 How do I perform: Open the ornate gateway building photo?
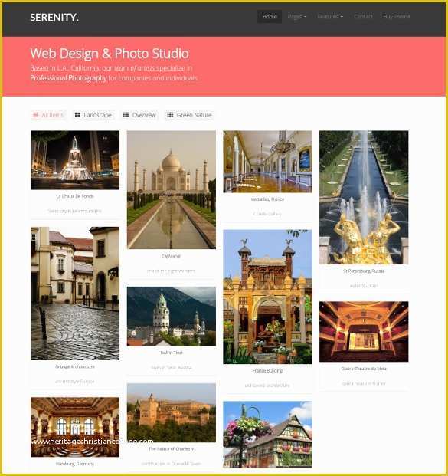pyautogui.click(x=267, y=297)
